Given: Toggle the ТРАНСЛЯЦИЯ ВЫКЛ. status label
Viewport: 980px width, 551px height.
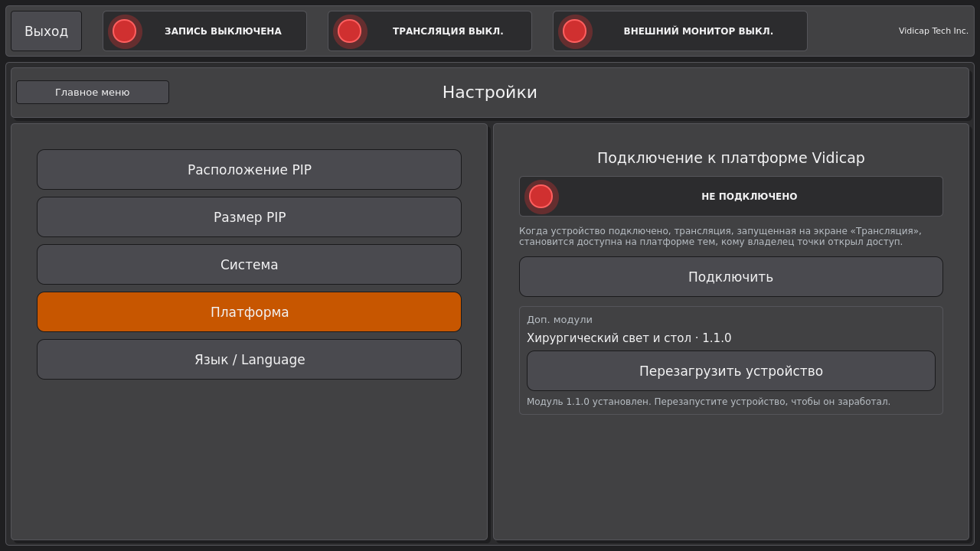Looking at the screenshot, I should (448, 31).
